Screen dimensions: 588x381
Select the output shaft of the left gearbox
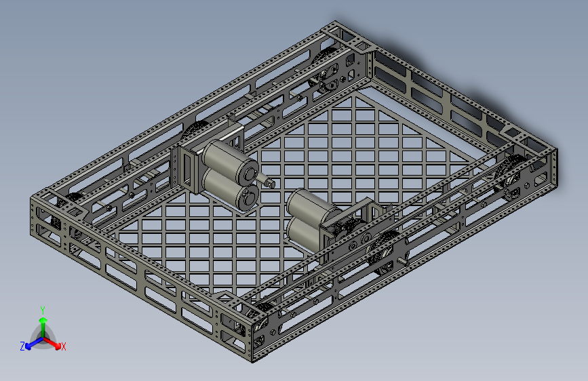pyautogui.click(x=267, y=181)
